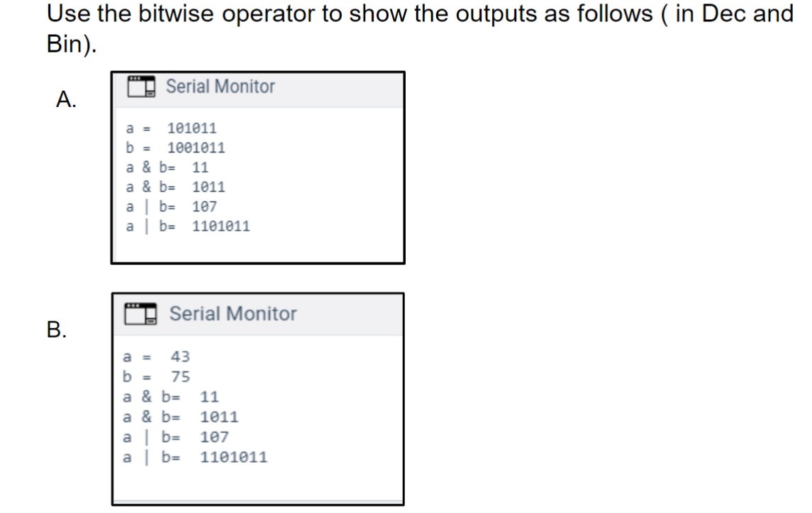Click the line 'a & b= 1011' in panel B

[x=180, y=417]
